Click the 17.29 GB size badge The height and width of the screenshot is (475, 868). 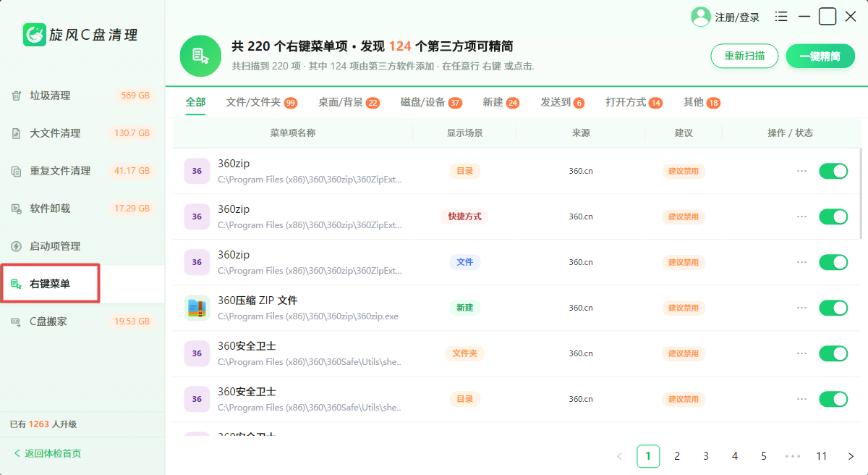click(132, 209)
